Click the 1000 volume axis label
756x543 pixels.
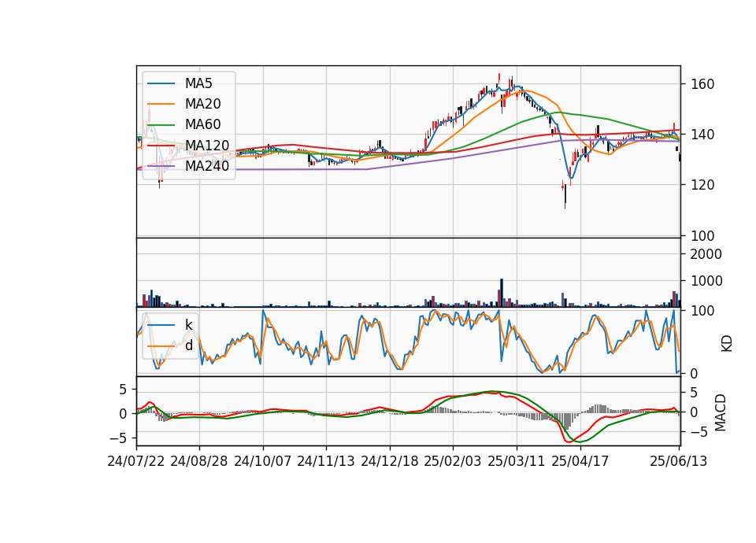pos(706,281)
